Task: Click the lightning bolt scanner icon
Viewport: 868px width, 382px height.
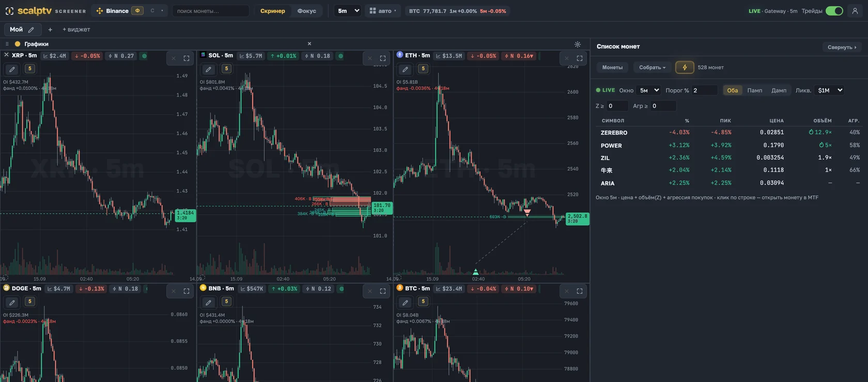Action: pyautogui.click(x=685, y=68)
